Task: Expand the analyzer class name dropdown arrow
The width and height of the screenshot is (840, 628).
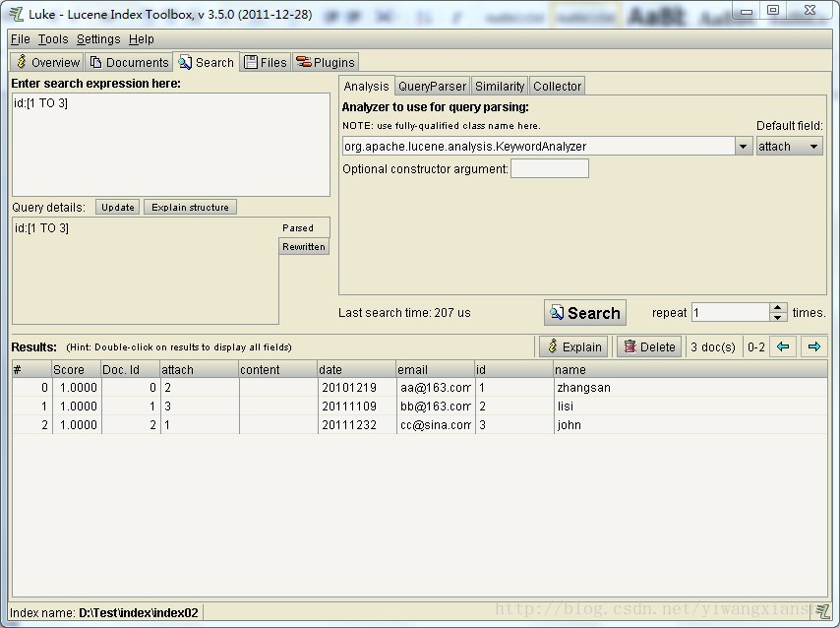Action: coord(743,146)
